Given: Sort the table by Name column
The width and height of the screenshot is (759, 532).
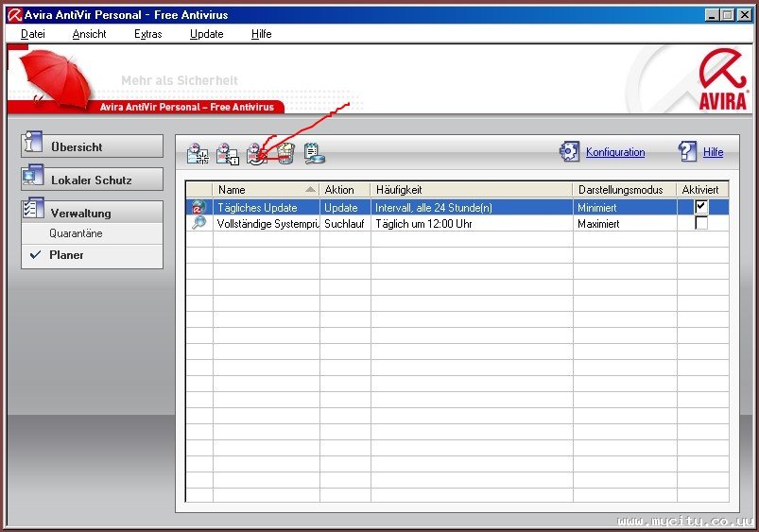Looking at the screenshot, I should (x=266, y=190).
